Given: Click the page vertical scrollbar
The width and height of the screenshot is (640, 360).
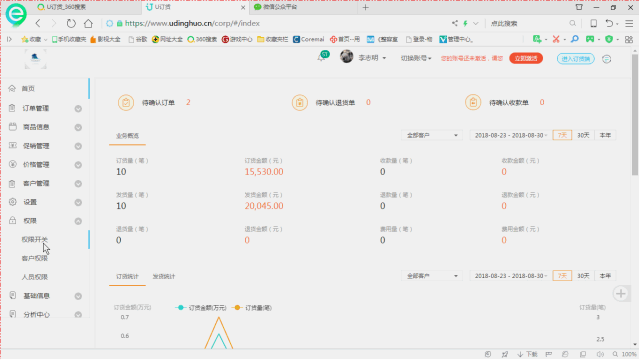Looking at the screenshot, I should pos(635,114).
